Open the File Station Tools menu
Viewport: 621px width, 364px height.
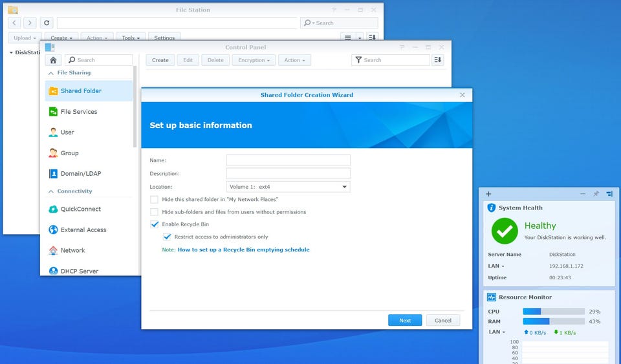[131, 38]
